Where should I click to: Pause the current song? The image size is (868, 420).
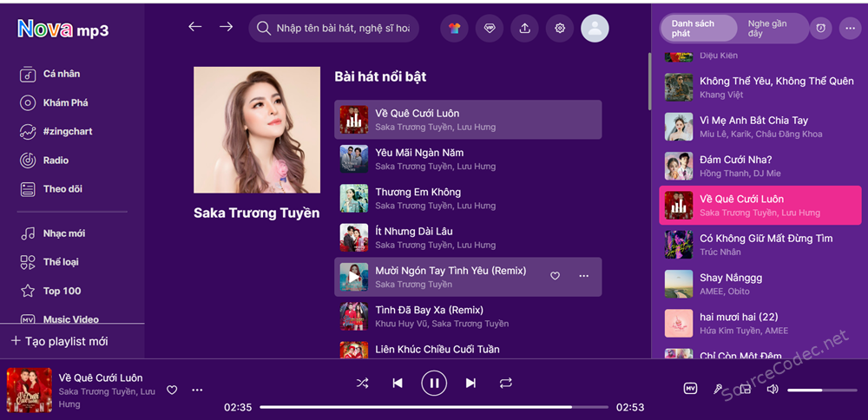[x=434, y=383]
